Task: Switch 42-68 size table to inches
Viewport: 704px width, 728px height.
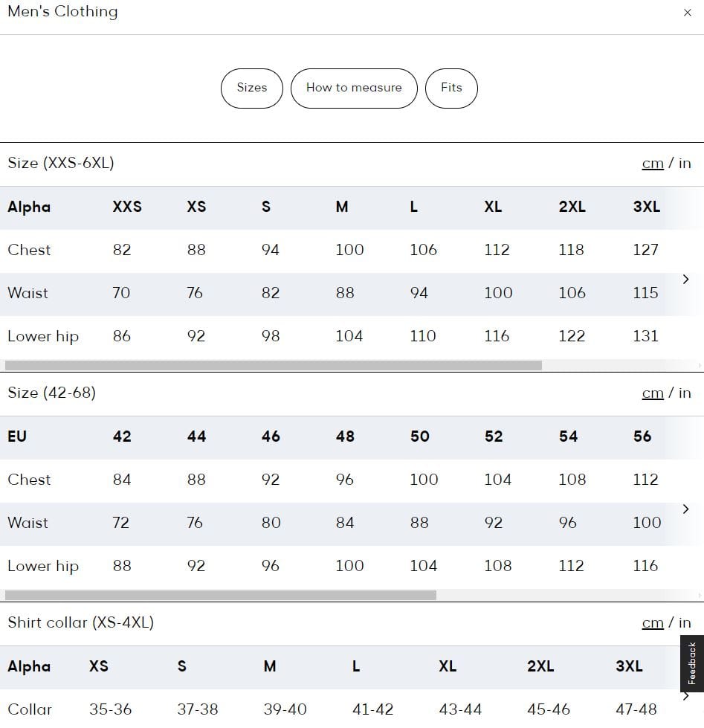Action: [685, 393]
